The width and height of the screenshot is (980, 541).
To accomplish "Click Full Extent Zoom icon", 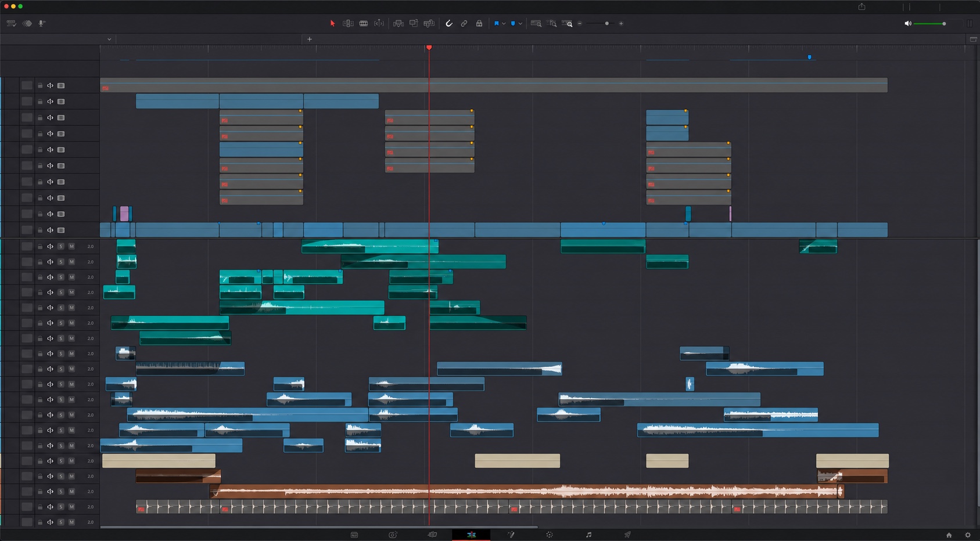I will (536, 23).
